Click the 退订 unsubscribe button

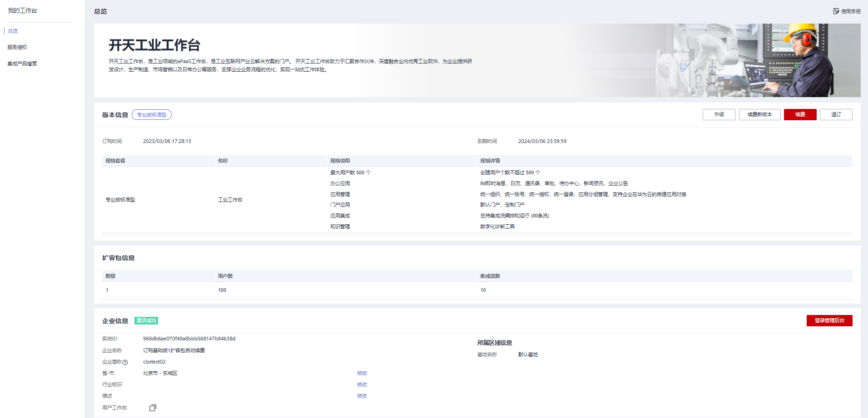coord(836,114)
